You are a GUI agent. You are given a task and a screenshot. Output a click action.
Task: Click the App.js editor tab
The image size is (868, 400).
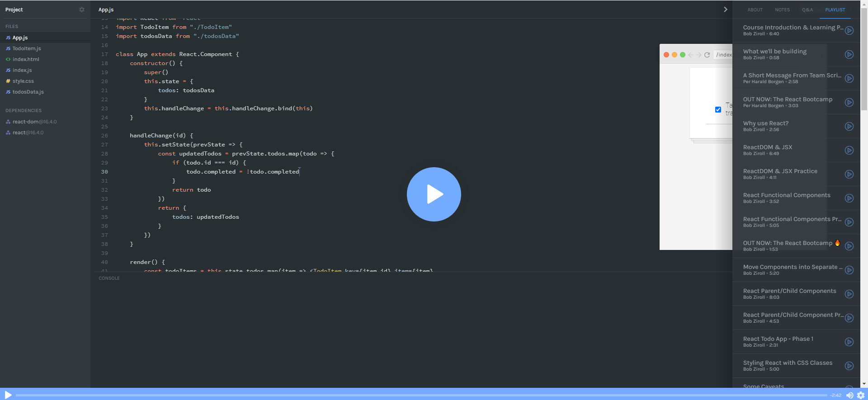click(x=106, y=9)
